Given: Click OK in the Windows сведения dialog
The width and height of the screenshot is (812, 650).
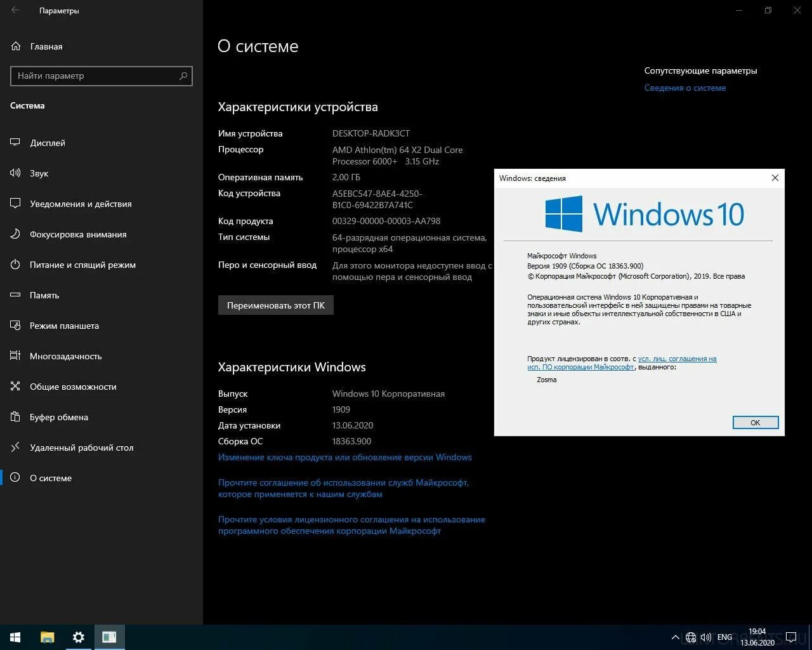Looking at the screenshot, I should [x=755, y=423].
